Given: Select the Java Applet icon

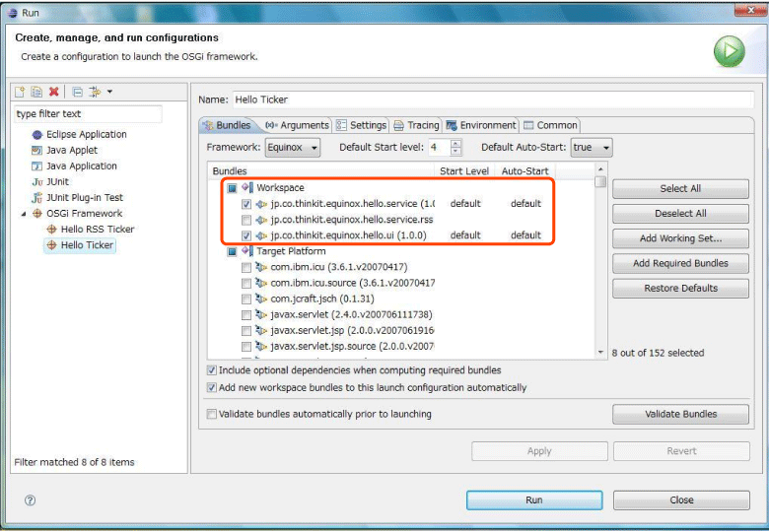Looking at the screenshot, I should pos(37,150).
